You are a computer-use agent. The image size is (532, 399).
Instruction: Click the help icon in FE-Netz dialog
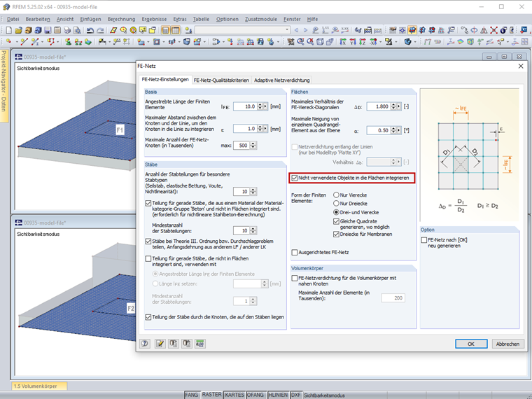point(146,343)
